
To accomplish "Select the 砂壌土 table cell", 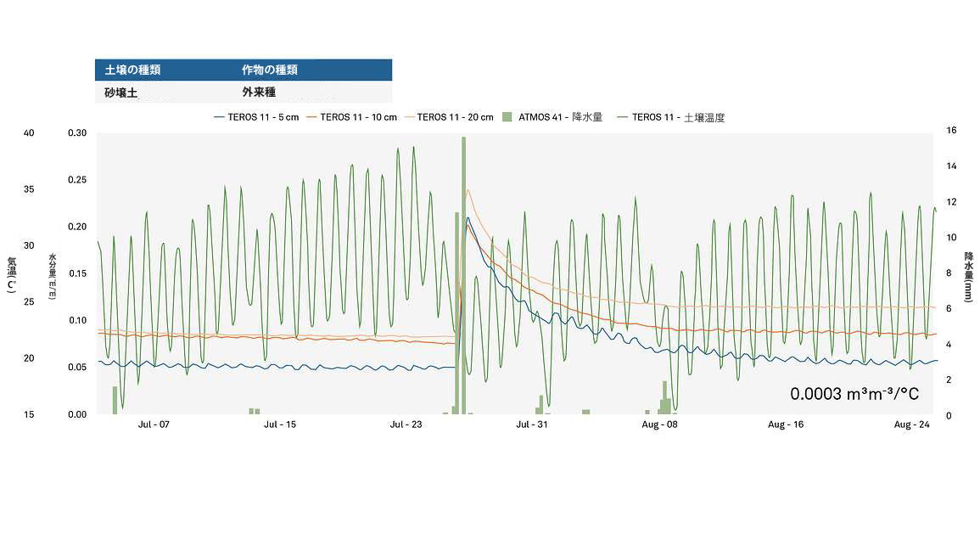I will click(120, 93).
